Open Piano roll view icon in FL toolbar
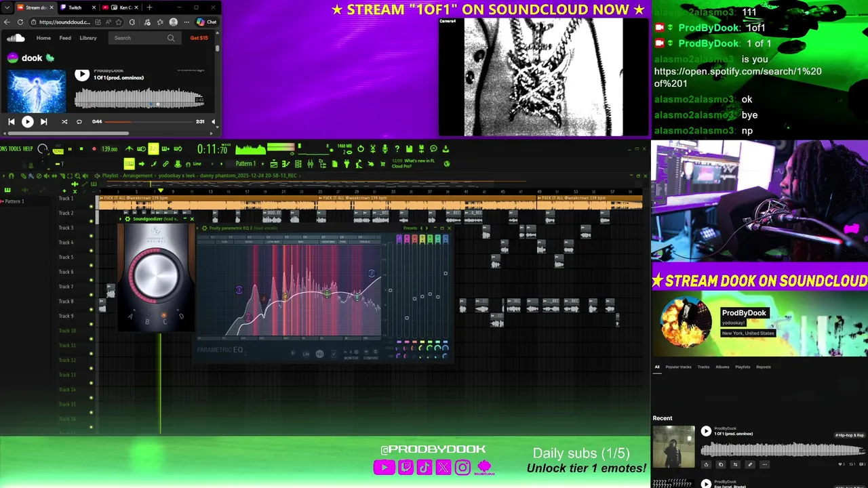 click(x=285, y=163)
